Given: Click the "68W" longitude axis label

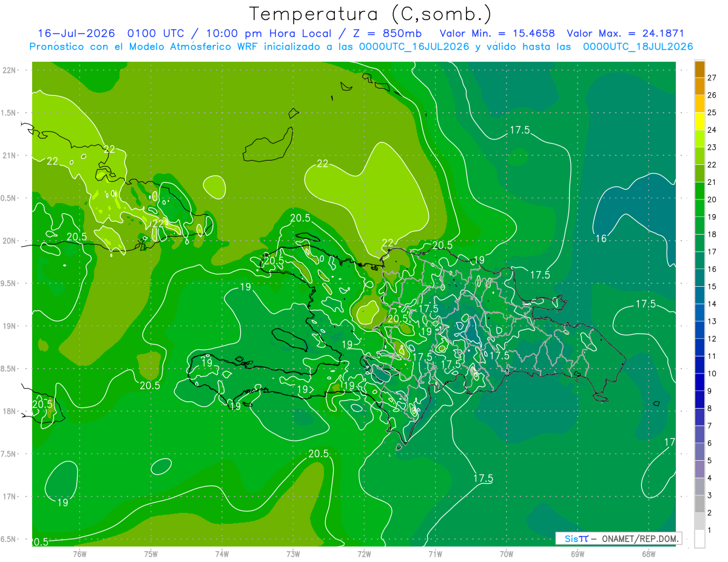Looking at the screenshot, I should [648, 554].
